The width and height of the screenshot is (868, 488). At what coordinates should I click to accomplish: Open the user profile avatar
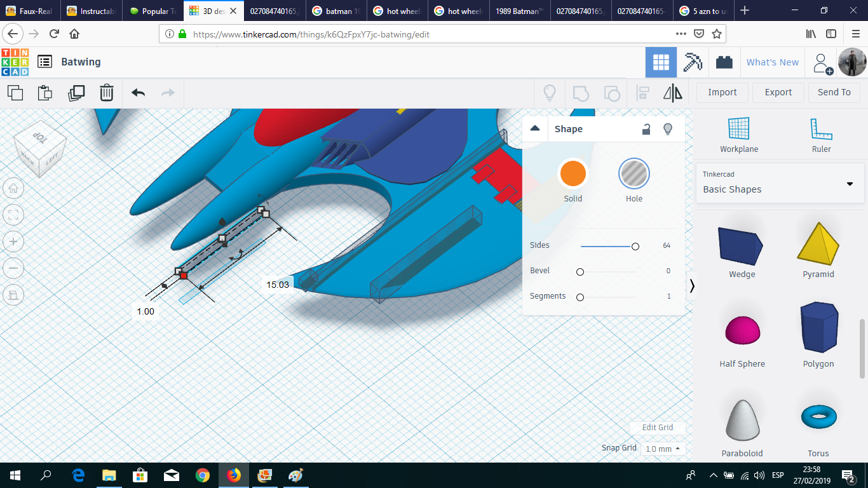tap(851, 62)
